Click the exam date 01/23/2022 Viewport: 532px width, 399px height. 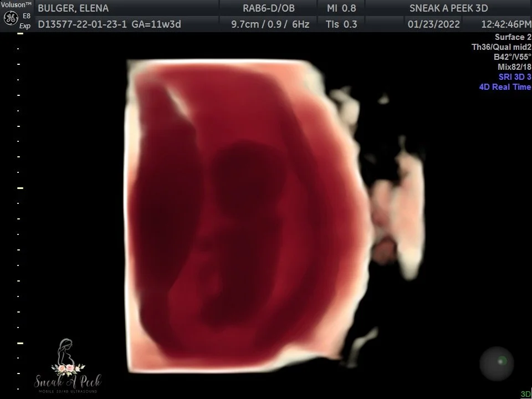click(433, 24)
